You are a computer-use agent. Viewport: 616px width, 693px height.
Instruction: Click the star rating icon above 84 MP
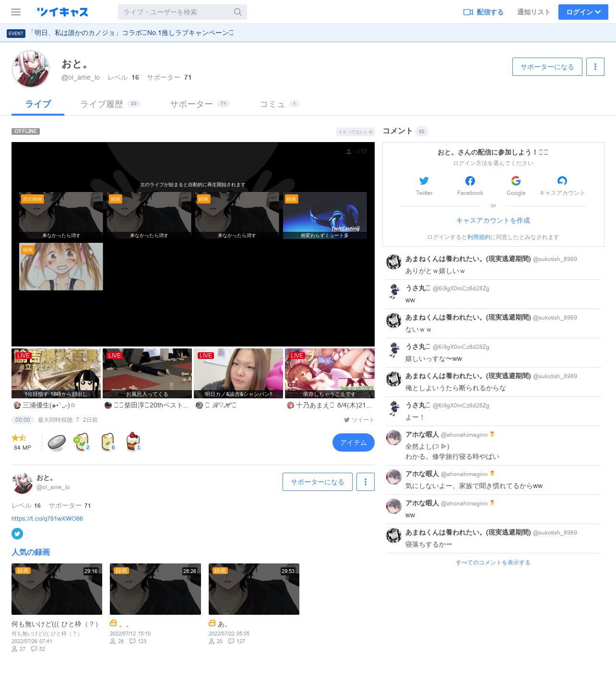click(19, 438)
